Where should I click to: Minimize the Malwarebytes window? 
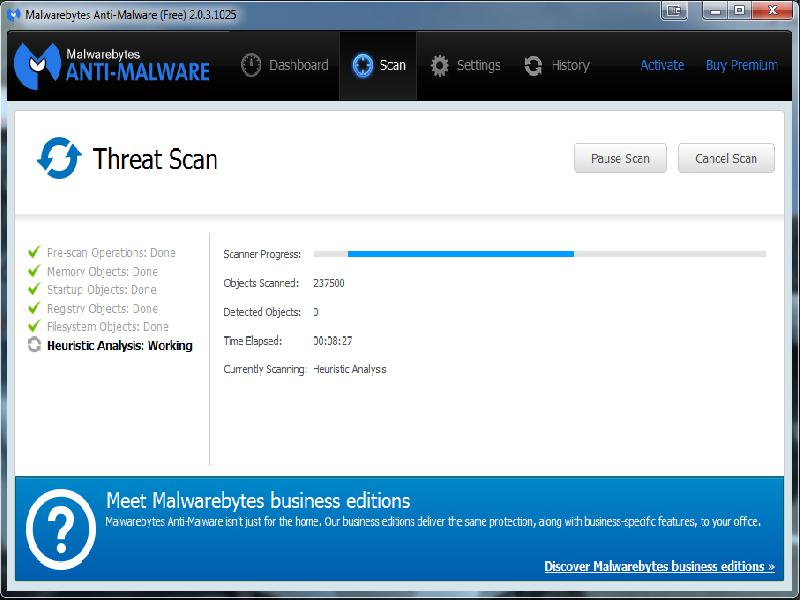click(715, 11)
